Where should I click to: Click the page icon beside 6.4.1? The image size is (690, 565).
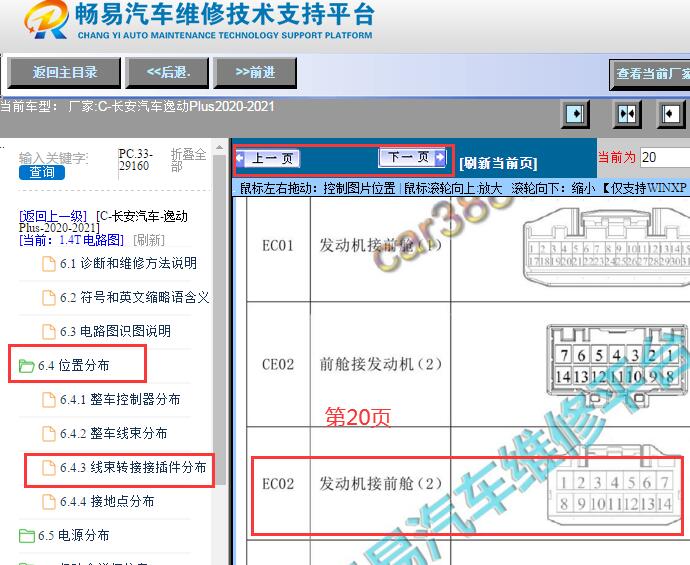pos(48,400)
